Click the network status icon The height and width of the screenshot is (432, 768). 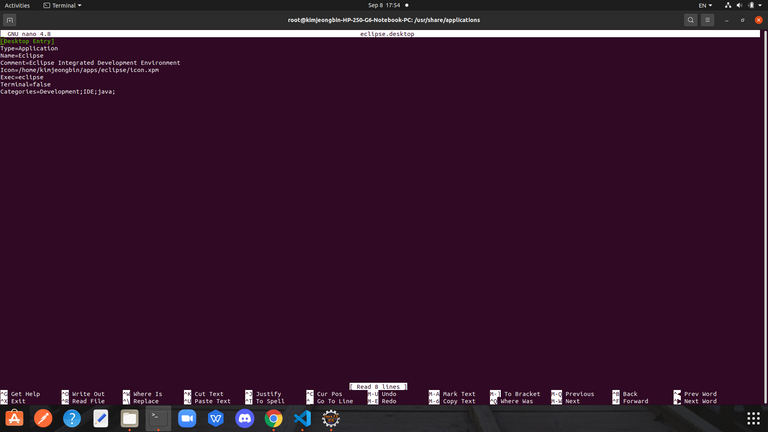click(728, 5)
